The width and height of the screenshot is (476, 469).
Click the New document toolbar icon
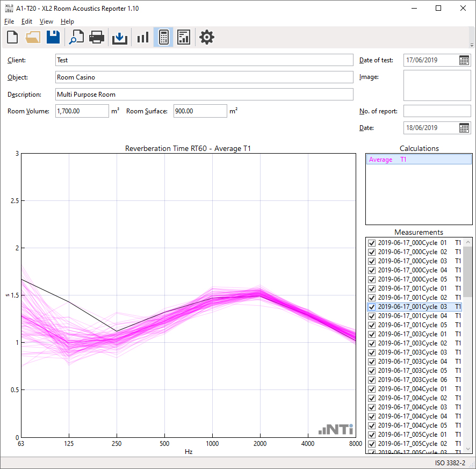click(12, 37)
